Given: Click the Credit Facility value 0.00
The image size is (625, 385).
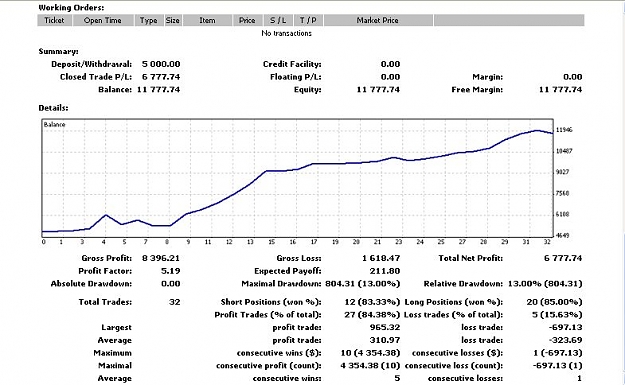Looking at the screenshot, I should [390, 64].
